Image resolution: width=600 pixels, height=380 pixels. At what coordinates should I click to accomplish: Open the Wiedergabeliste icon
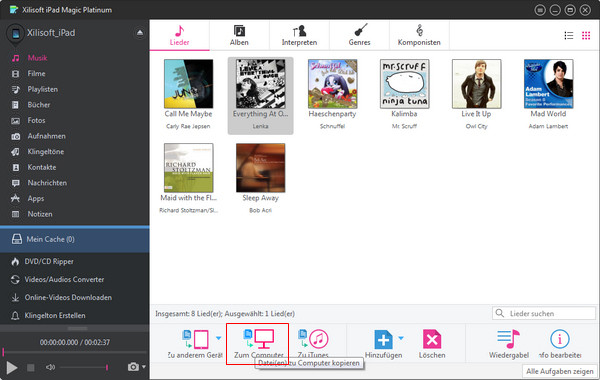(x=509, y=339)
